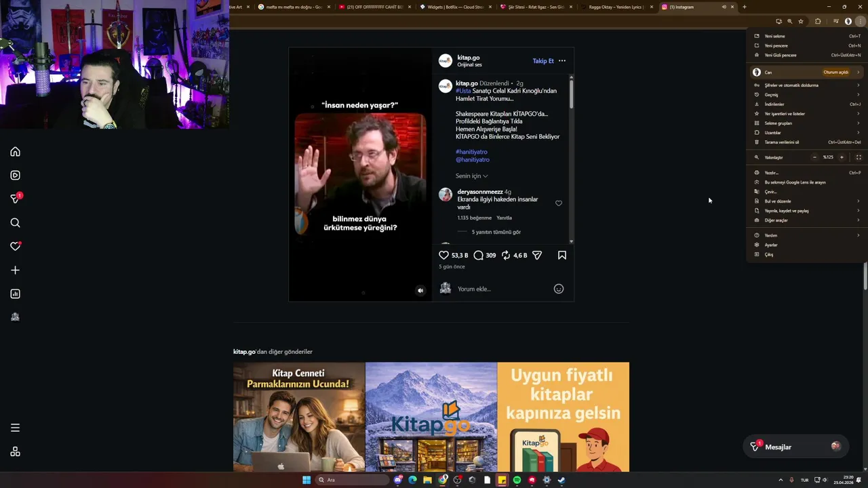Open Spotify from the Windows taskbar

(x=517, y=480)
